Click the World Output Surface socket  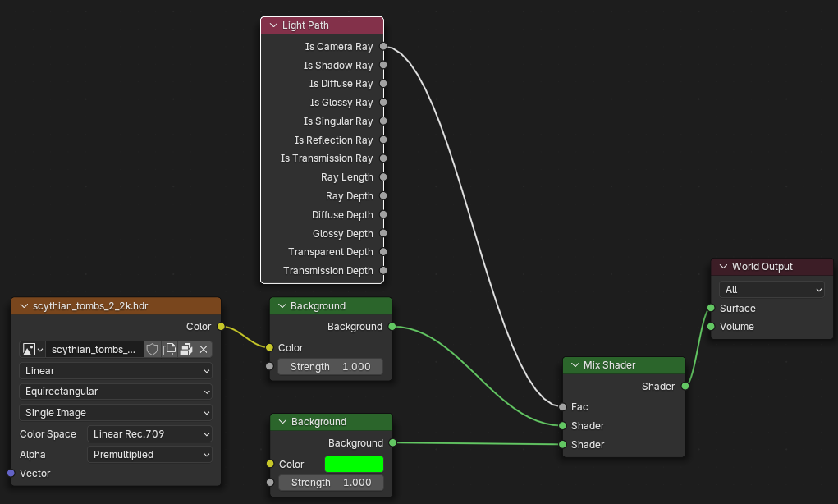tap(711, 309)
